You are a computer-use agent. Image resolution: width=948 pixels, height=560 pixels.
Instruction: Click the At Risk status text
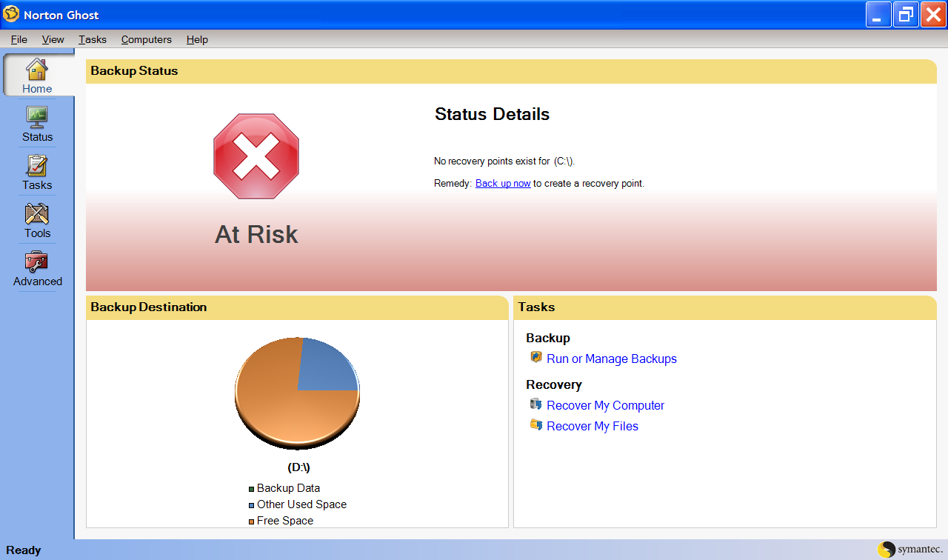(x=256, y=234)
